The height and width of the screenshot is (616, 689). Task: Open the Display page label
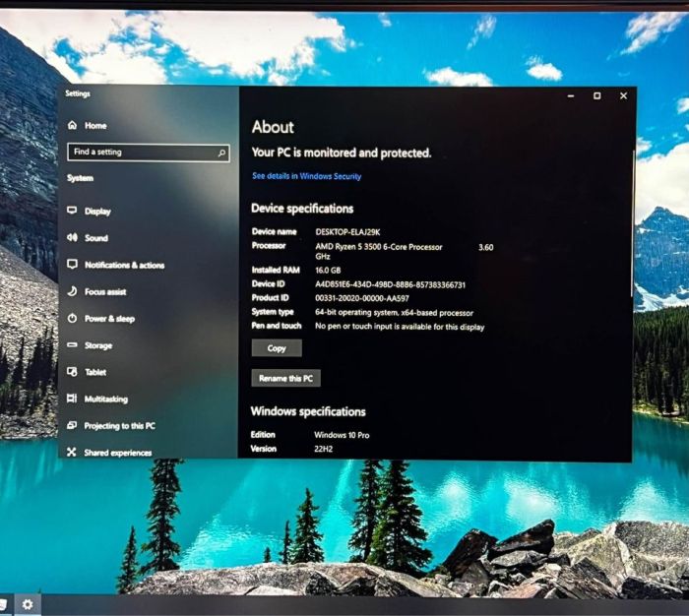(97, 212)
